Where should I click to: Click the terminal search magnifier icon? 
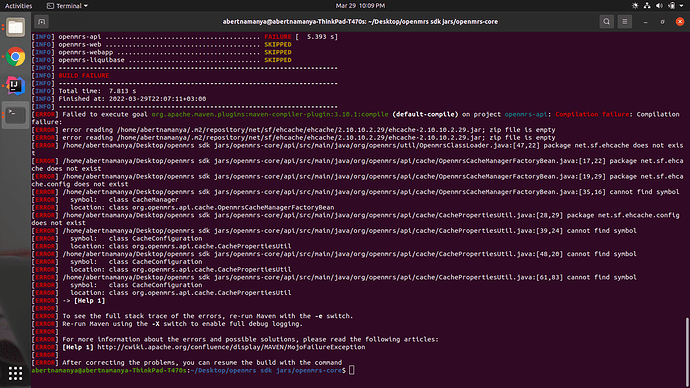click(606, 22)
